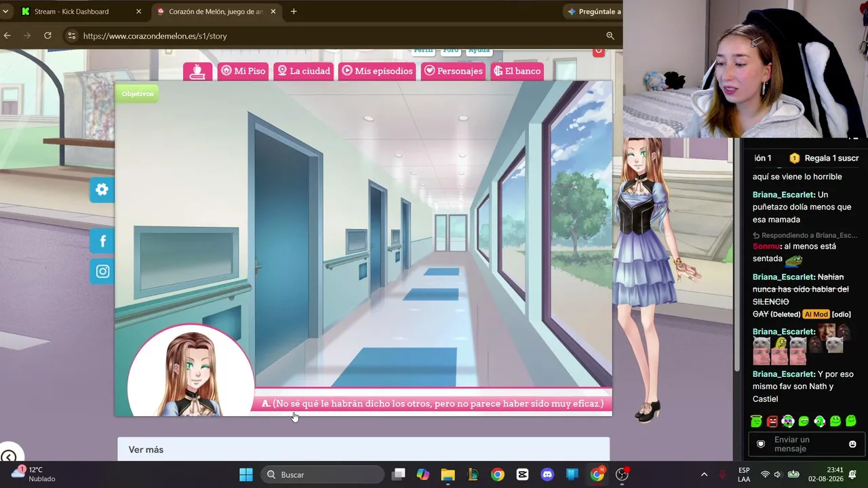Open Task View on the taskbar

coord(399,474)
